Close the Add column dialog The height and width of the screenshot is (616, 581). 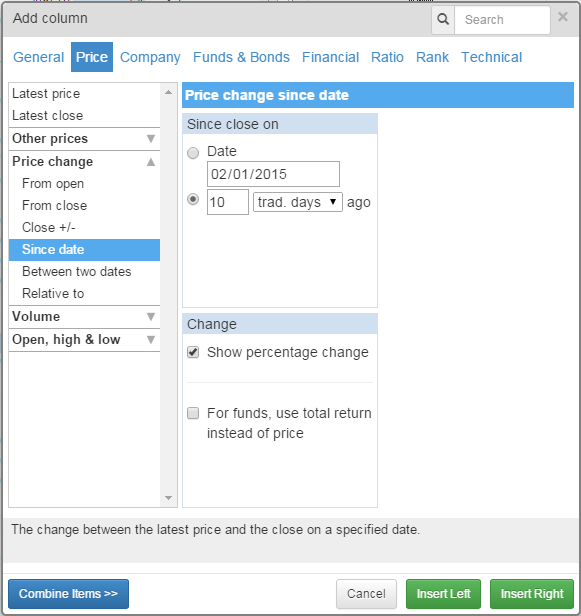click(563, 17)
